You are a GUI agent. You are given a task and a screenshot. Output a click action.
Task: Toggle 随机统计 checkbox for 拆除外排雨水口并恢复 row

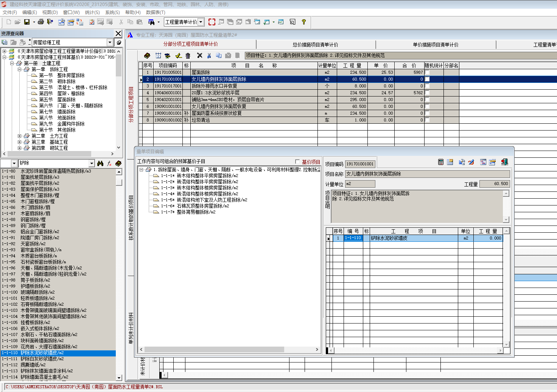pos(427,86)
